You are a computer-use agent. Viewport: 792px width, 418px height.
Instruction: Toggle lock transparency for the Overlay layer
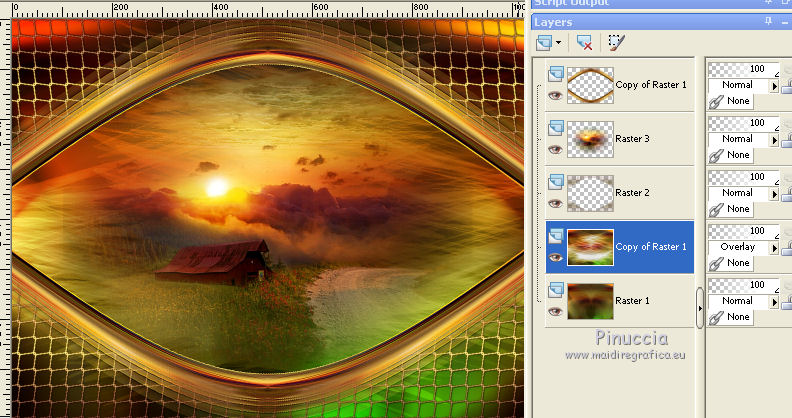pos(787,250)
